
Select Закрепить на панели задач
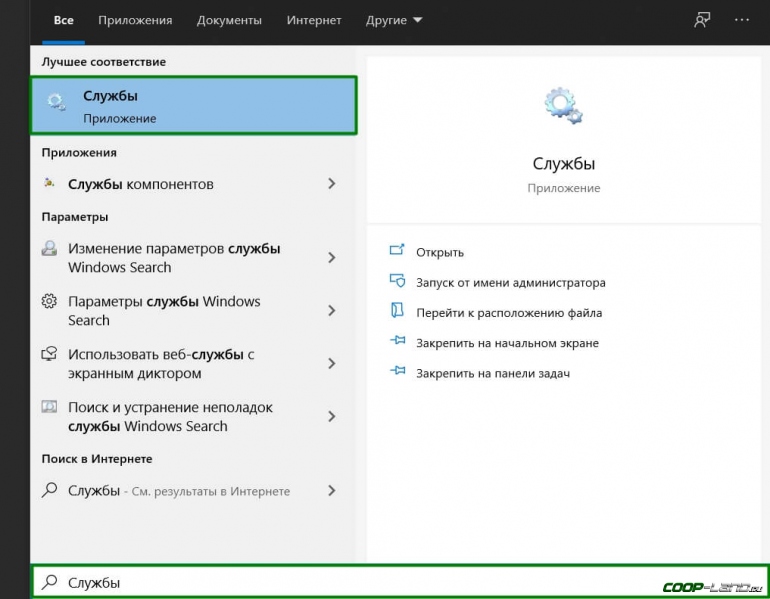(492, 373)
